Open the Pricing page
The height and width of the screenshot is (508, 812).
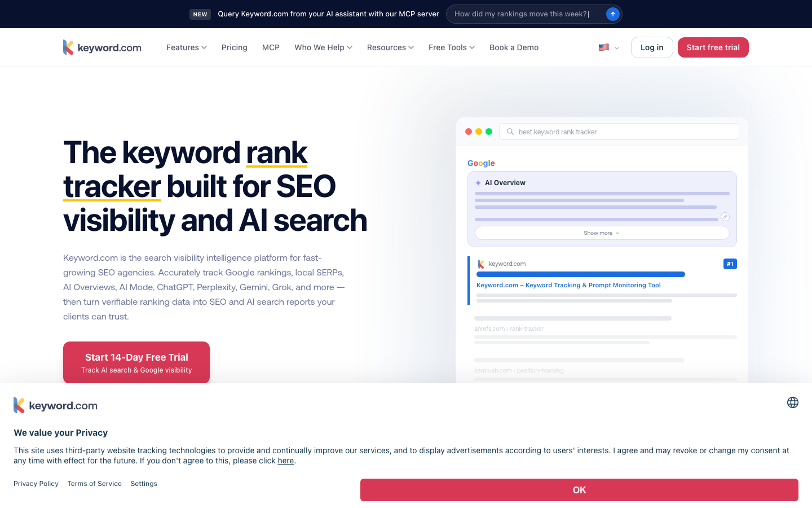(x=235, y=47)
